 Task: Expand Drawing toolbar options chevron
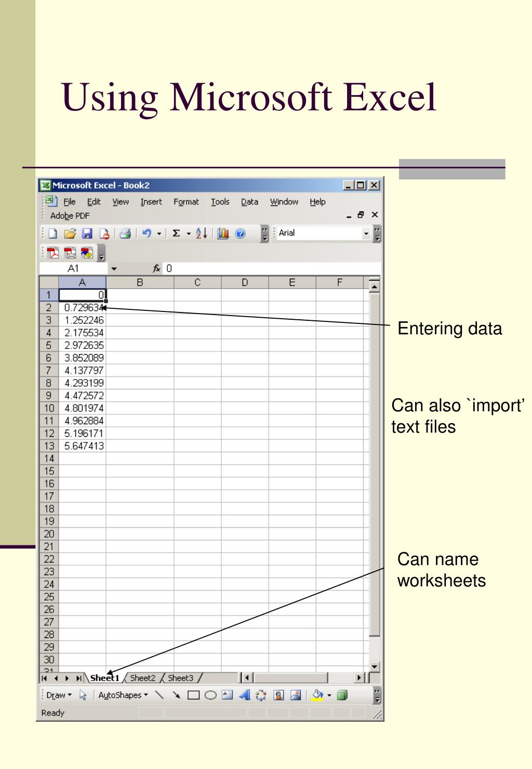pos(377,696)
